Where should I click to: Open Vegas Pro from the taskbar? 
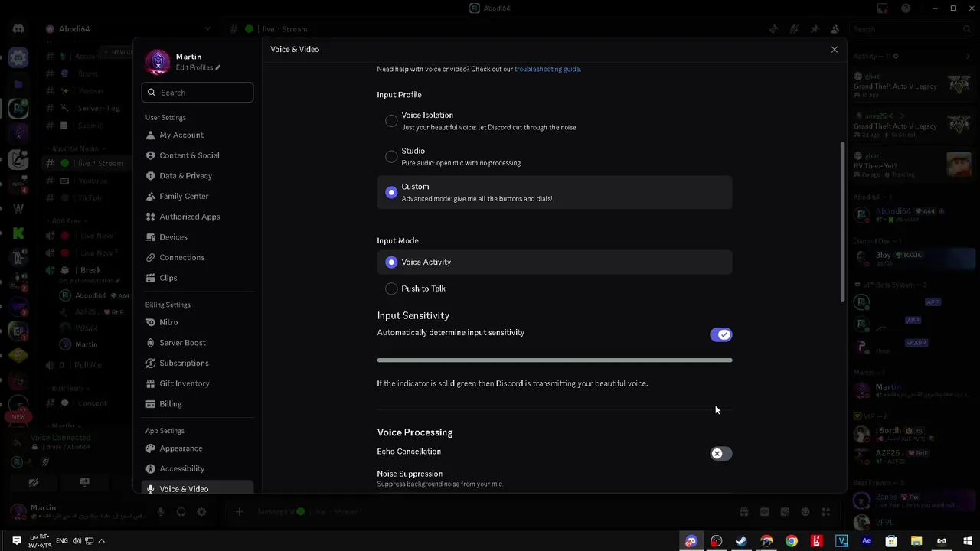tap(841, 541)
